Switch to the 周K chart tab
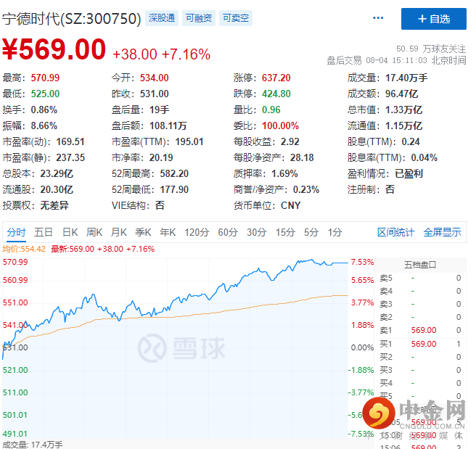 pyautogui.click(x=94, y=232)
